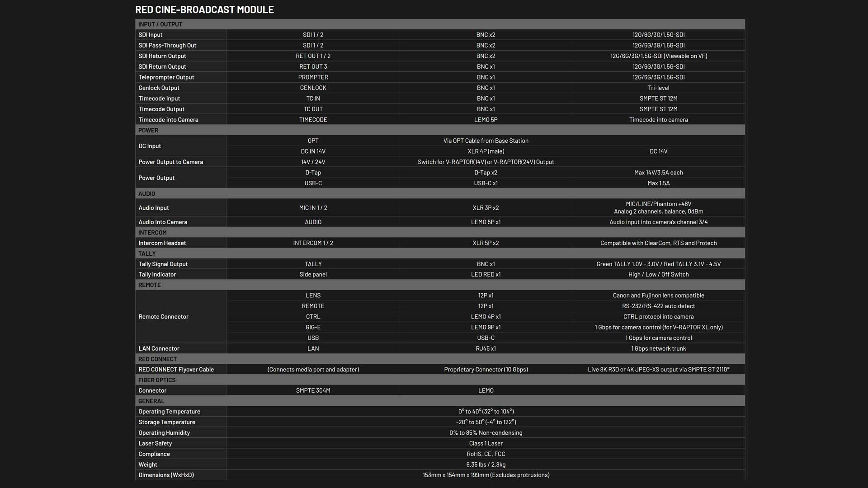
Task: Click the Power Output to Camera label
Action: click(170, 162)
